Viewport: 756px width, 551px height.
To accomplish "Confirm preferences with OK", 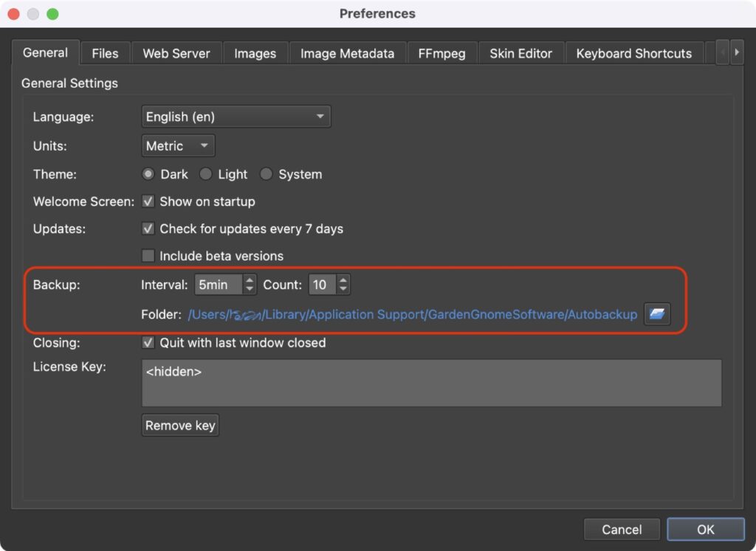I will coord(705,529).
